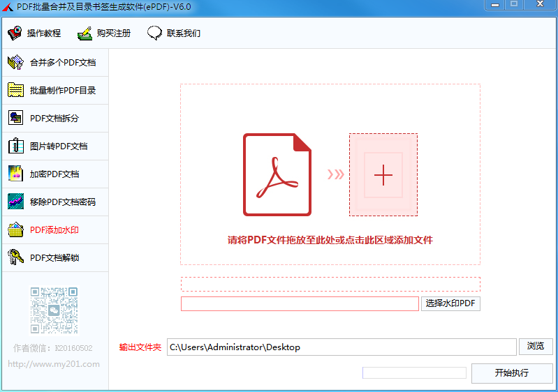Click the PDF文档解锁 keys icon
Screen dimensions: 558x392
15,257
